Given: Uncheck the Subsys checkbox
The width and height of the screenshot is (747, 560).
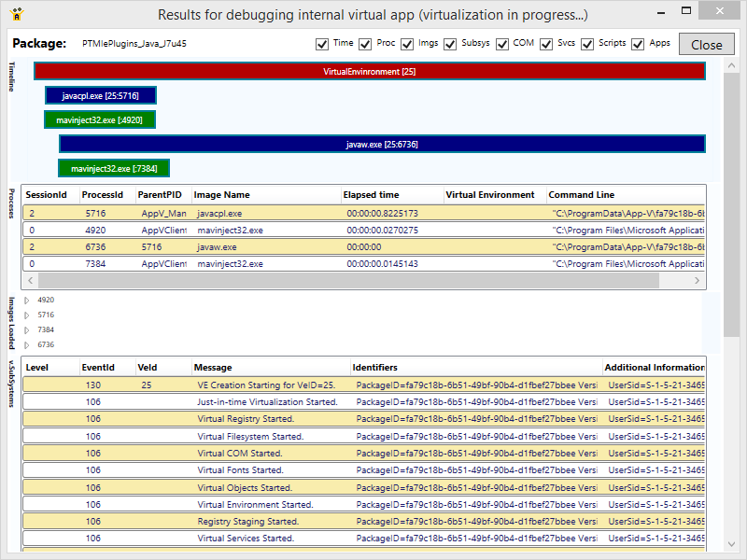Looking at the screenshot, I should coord(449,43).
